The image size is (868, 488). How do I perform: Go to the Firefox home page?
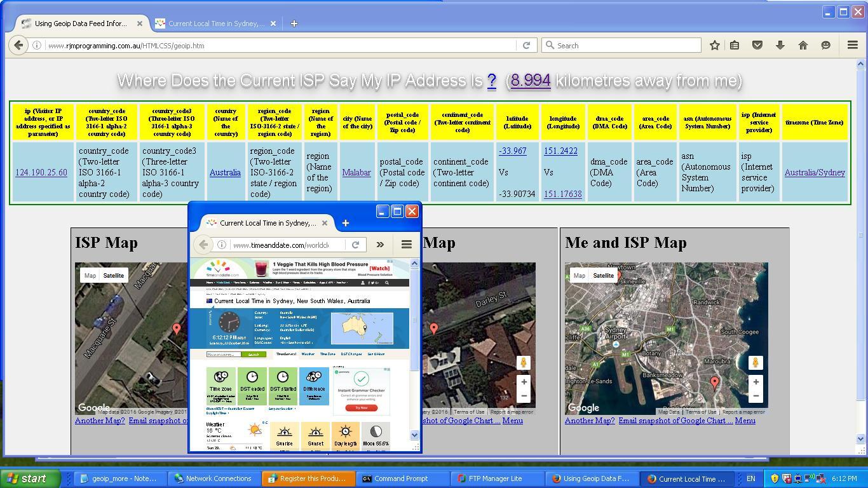click(803, 45)
